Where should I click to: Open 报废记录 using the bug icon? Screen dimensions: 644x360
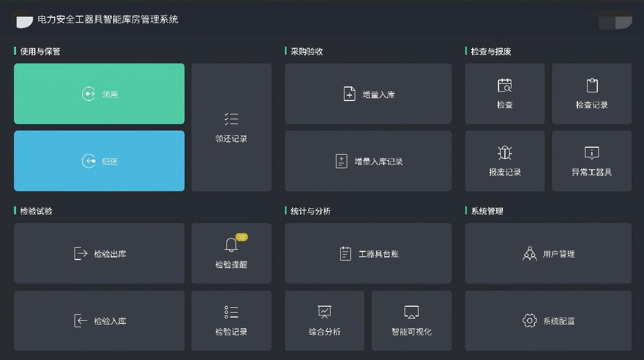tap(504, 152)
